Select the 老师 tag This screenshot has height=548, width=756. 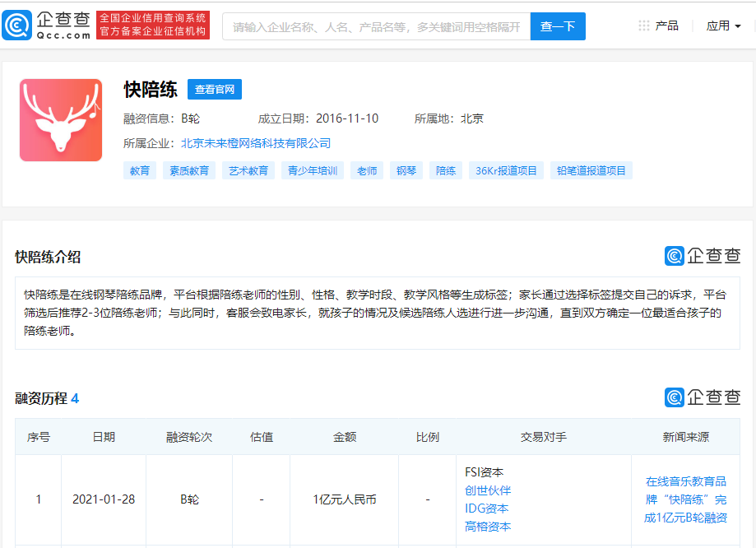(367, 171)
